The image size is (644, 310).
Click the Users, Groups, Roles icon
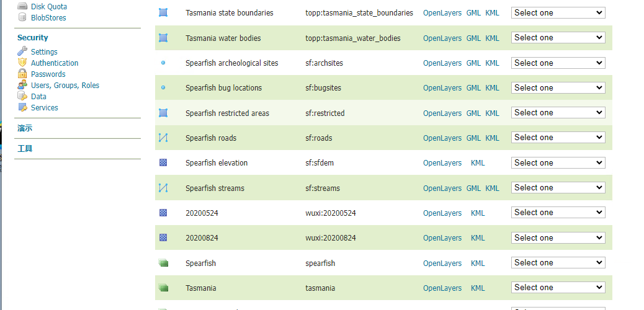point(22,85)
